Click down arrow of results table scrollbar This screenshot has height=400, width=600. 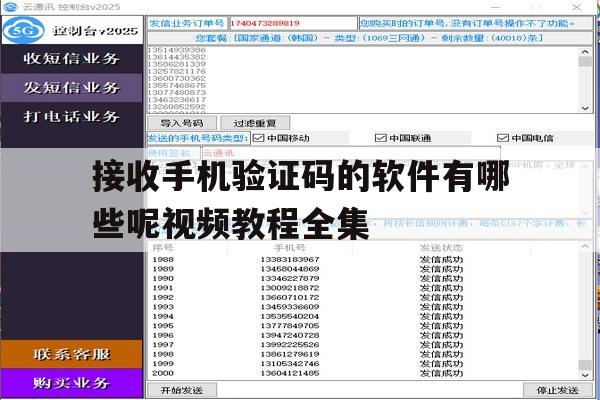(x=585, y=375)
